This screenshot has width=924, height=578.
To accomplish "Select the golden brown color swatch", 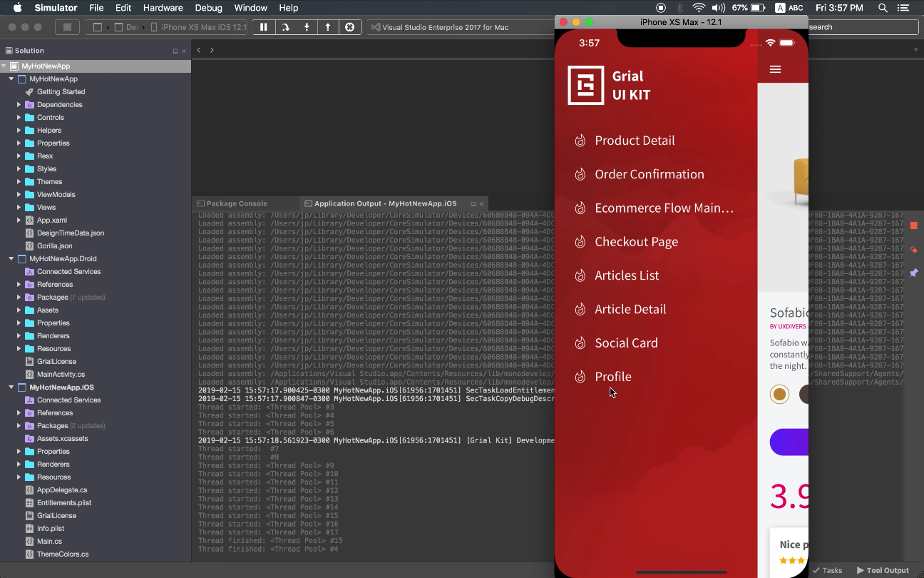I will pos(779,394).
